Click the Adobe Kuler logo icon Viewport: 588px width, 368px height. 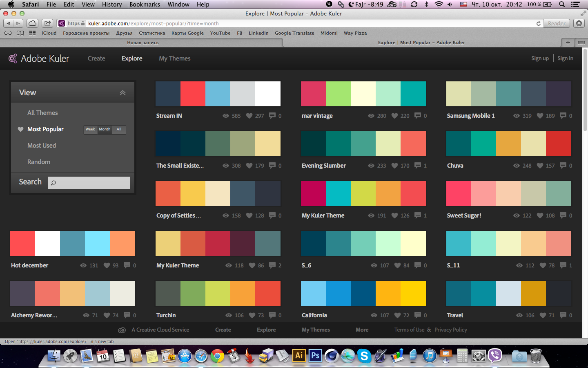[x=13, y=58]
